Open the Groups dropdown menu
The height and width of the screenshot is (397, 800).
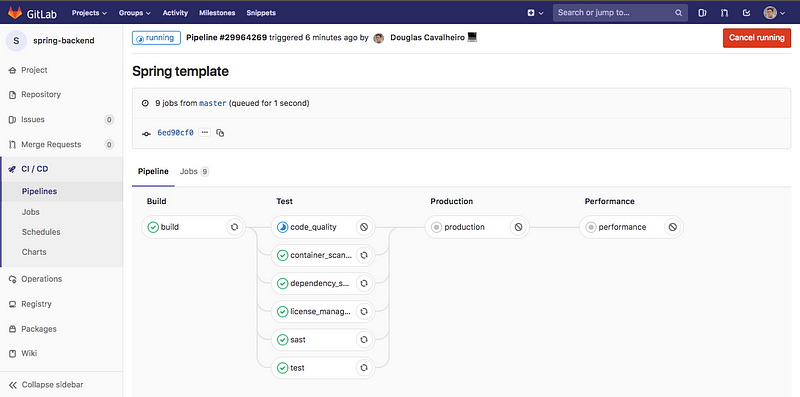[135, 13]
